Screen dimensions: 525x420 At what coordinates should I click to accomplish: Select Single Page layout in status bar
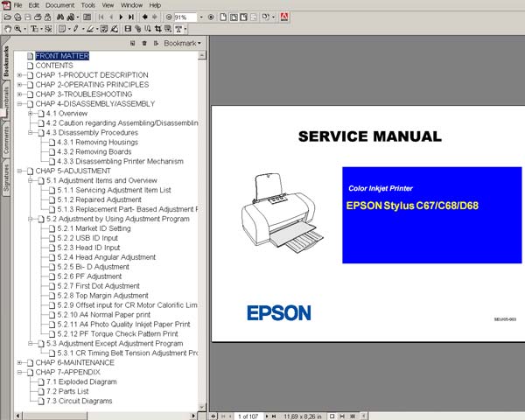tap(332, 416)
